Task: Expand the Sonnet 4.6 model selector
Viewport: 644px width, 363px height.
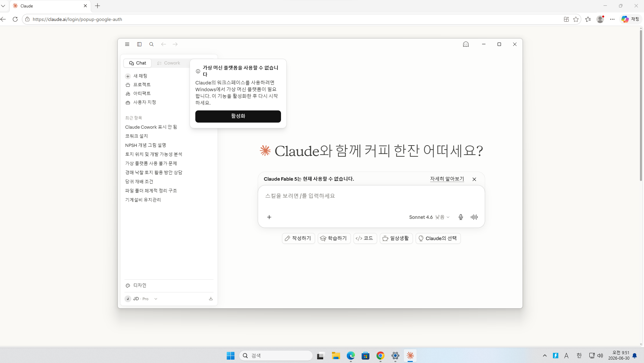Action: click(x=429, y=217)
